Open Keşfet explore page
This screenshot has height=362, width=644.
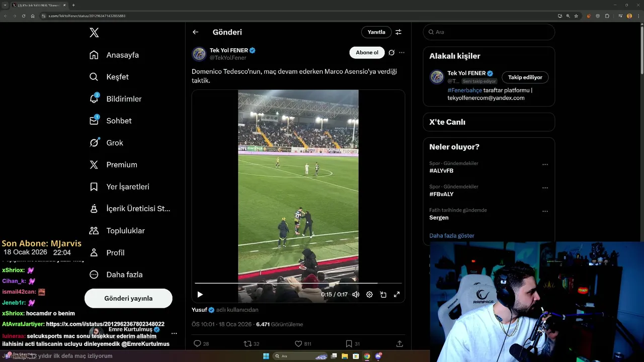109,77
